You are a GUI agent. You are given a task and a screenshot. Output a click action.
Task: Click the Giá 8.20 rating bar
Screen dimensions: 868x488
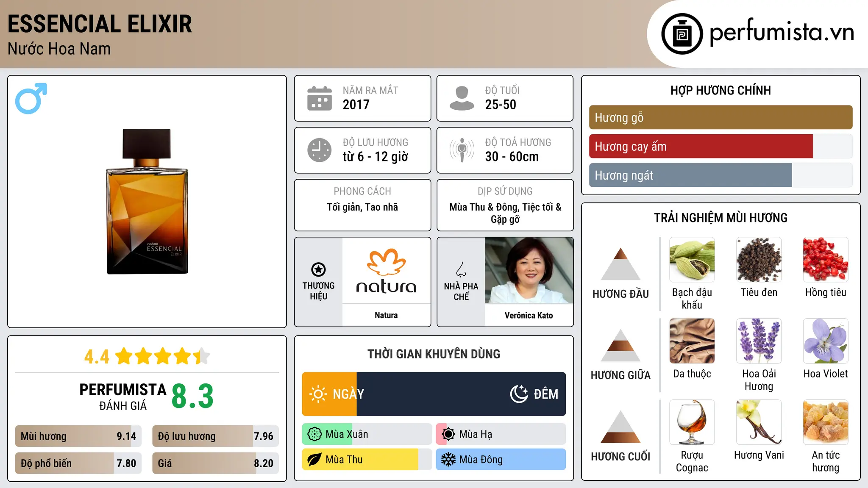click(x=215, y=463)
